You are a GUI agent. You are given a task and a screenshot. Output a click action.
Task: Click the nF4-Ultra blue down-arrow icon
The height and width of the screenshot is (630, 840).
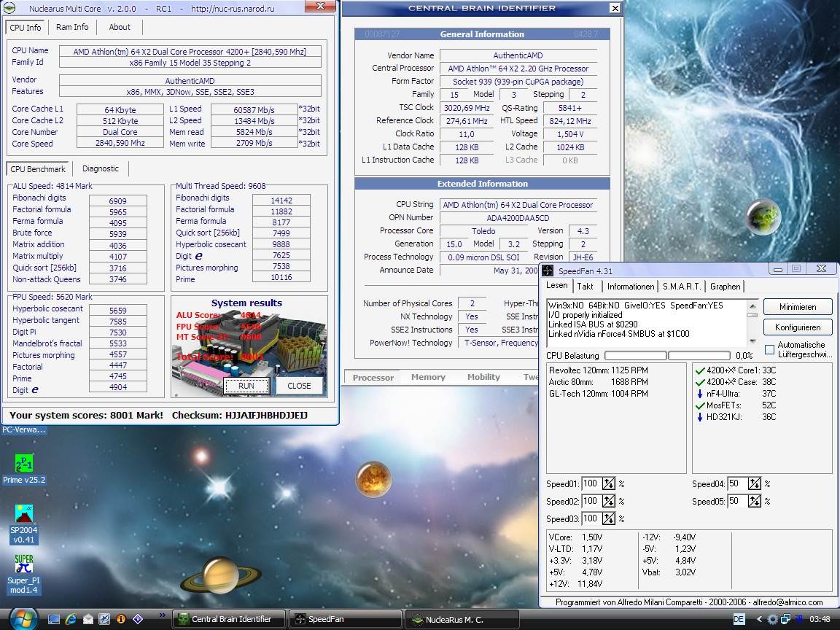click(x=700, y=394)
